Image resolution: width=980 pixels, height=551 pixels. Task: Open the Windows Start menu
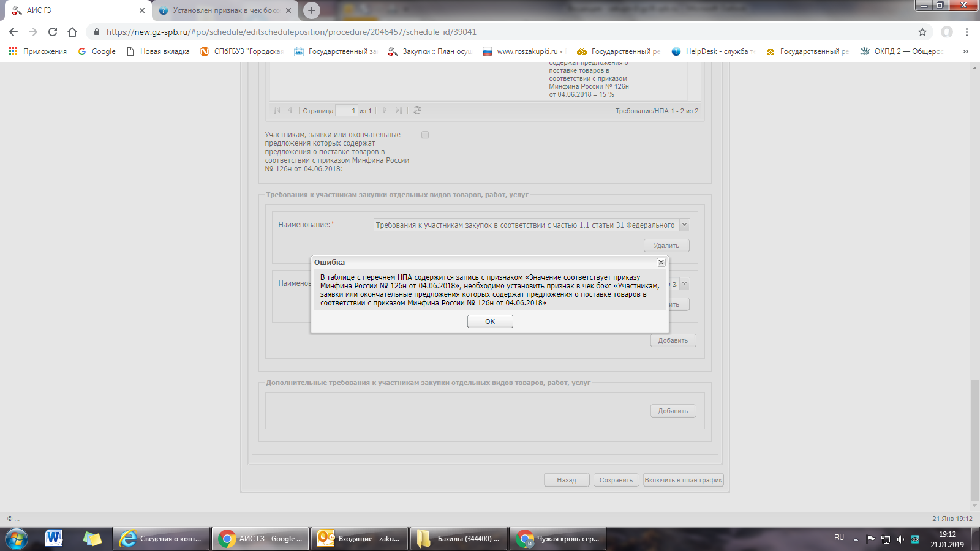click(17, 539)
